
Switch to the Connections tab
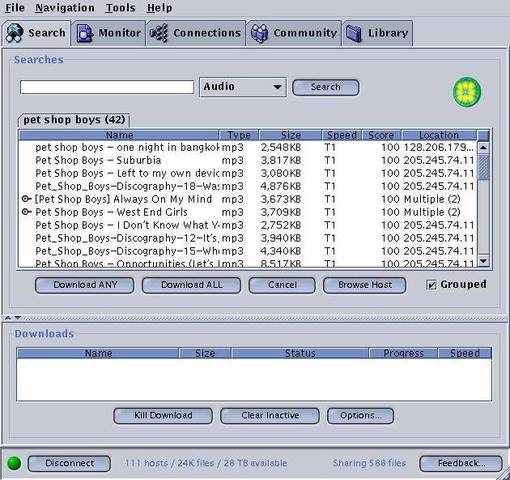click(196, 33)
